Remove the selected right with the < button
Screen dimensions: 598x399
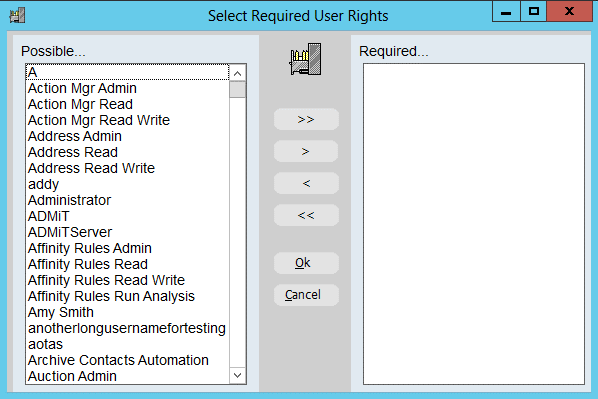click(x=306, y=183)
